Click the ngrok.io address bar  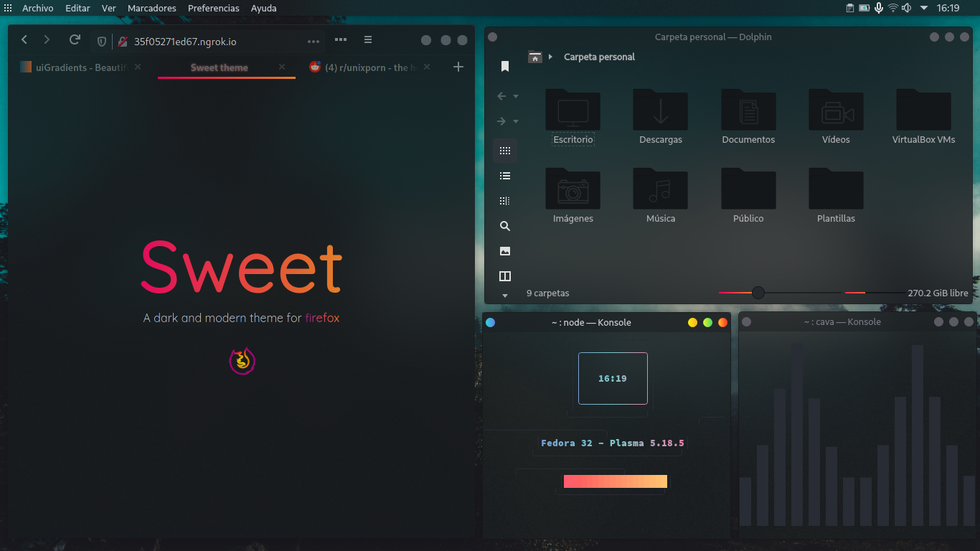pyautogui.click(x=208, y=42)
